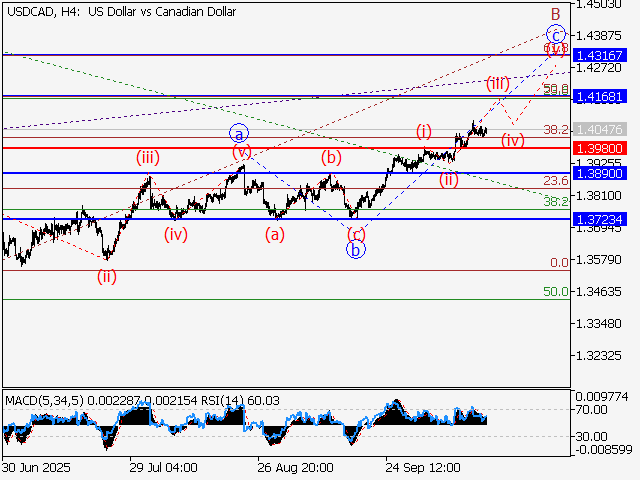Click the blue circled 'b' wave label
The image size is (640, 480).
(355, 250)
